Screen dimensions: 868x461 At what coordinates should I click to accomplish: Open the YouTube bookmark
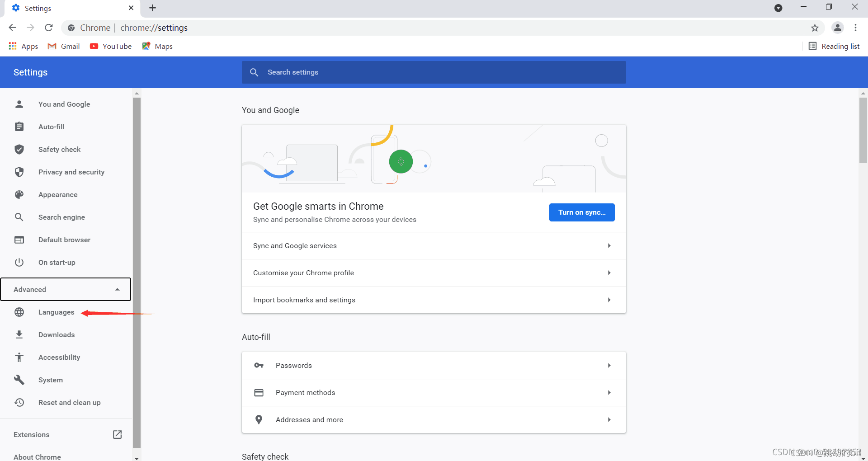point(111,46)
